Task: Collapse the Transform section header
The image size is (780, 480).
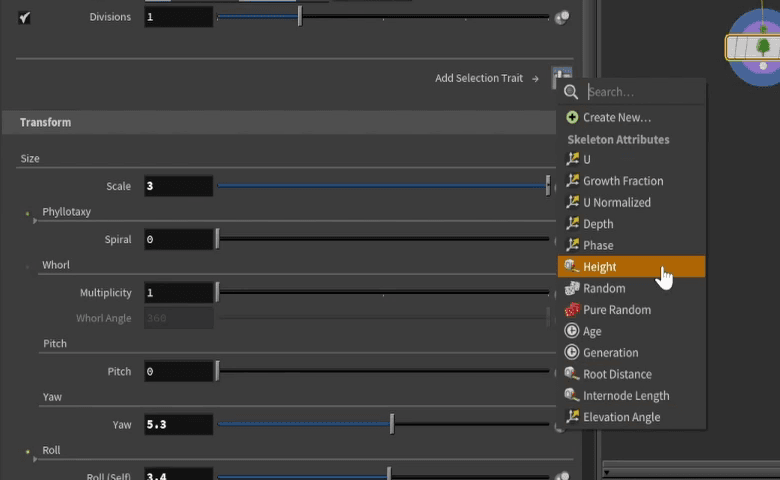Action: (x=279, y=122)
